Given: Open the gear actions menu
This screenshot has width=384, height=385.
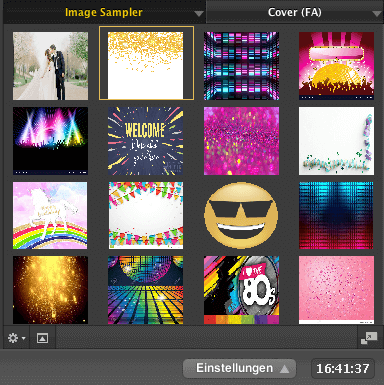Looking at the screenshot, I should 16,338.
